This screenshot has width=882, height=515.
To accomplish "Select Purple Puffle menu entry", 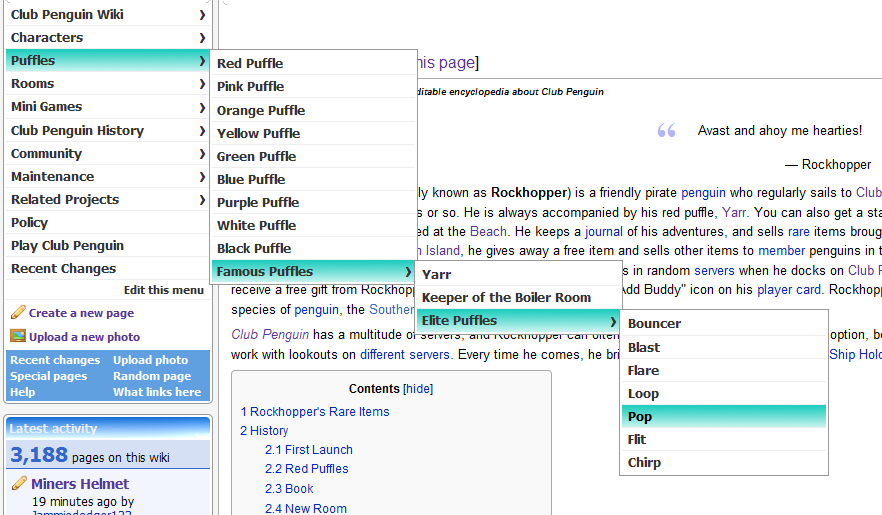I will pos(313,202).
